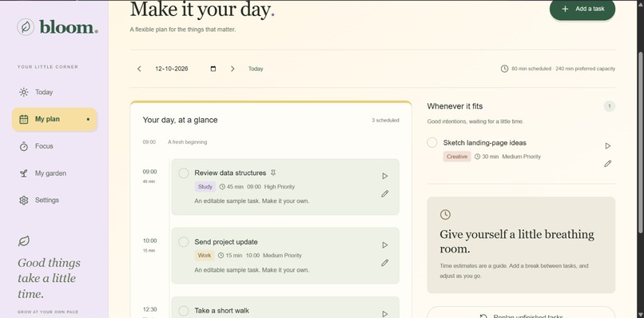This screenshot has height=318, width=644.
Task: Open Settings in sidebar
Action: [54, 200]
